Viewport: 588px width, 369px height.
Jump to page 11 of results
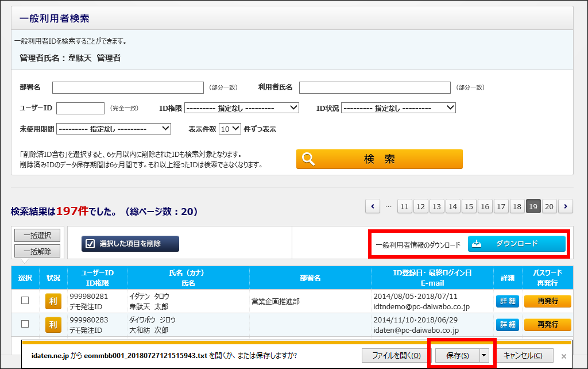[405, 206]
